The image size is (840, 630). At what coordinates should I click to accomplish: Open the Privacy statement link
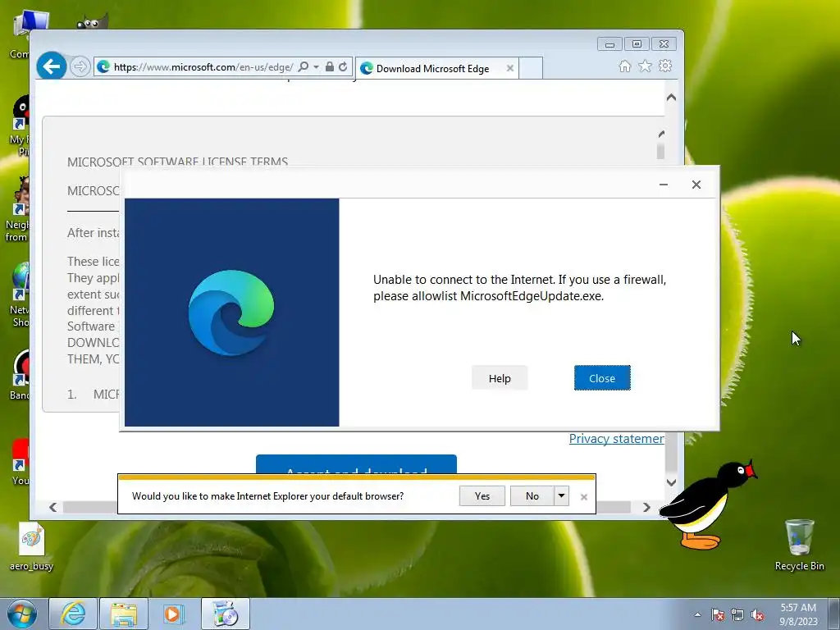click(616, 439)
